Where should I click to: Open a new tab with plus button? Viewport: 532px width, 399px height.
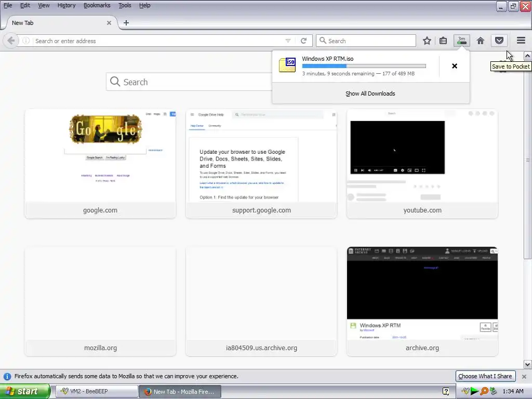(x=126, y=23)
